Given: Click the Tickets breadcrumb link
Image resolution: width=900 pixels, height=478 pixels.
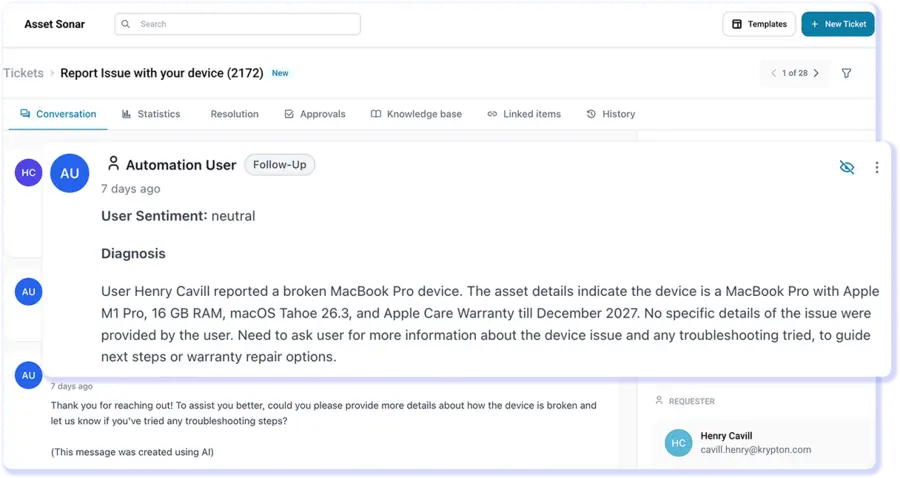Looking at the screenshot, I should click(23, 73).
